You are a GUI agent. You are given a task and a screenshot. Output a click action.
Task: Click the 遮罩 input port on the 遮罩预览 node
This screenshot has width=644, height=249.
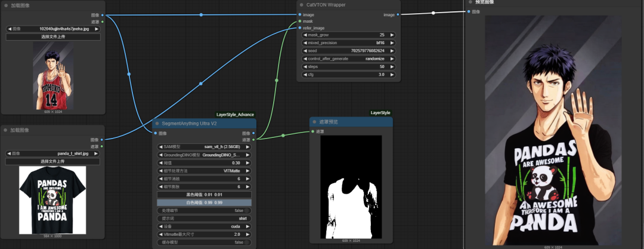[313, 132]
